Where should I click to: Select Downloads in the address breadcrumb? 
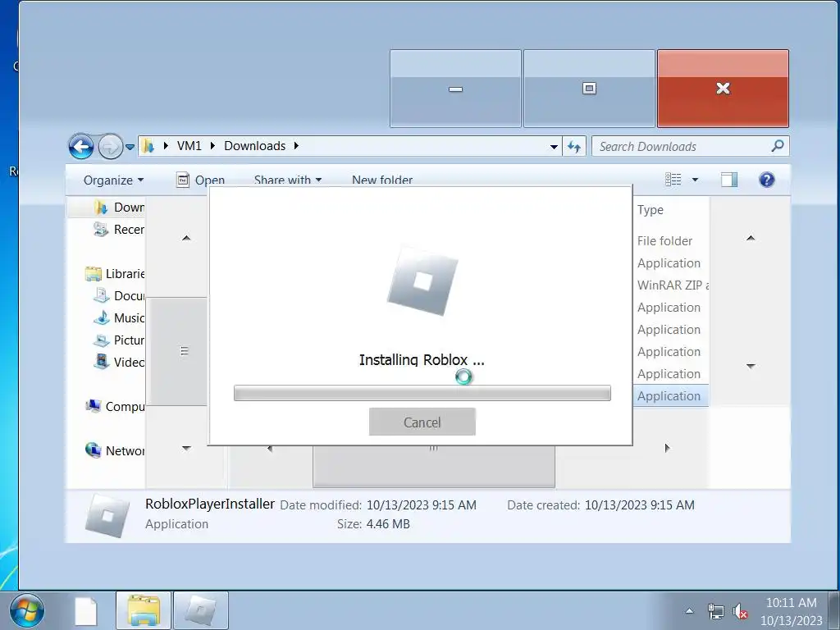coord(254,146)
